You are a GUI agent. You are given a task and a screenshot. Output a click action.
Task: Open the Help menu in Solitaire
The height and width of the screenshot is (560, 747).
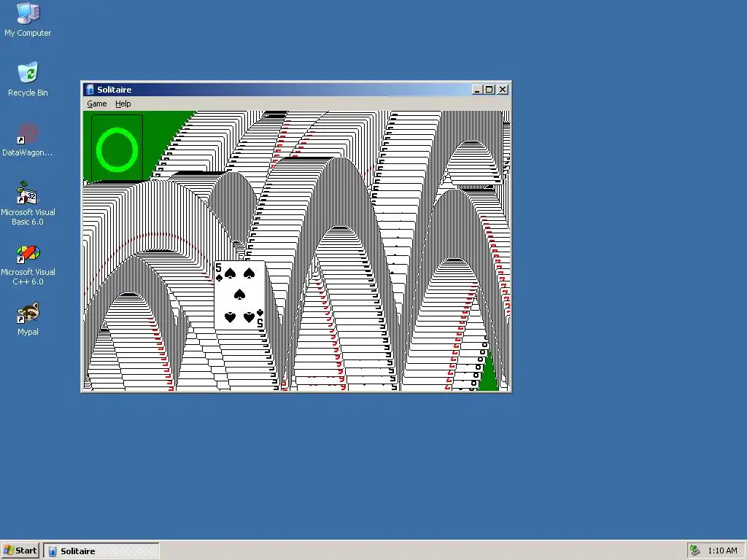point(123,104)
